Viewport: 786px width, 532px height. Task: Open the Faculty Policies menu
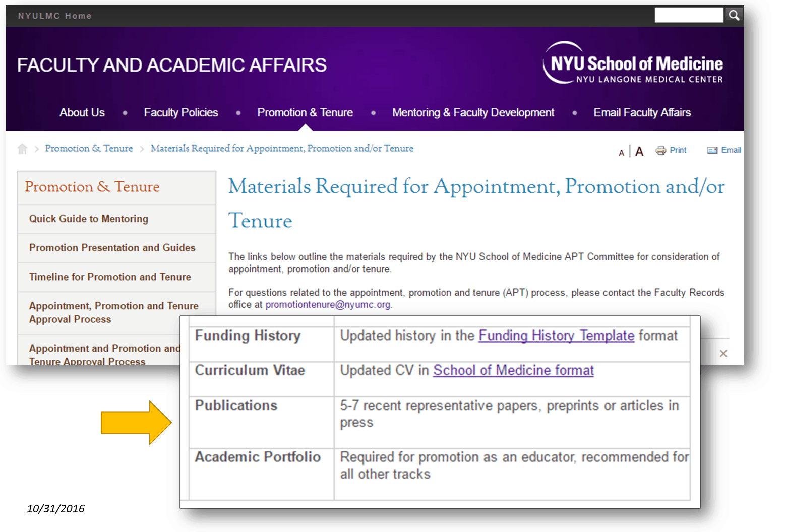[181, 112]
